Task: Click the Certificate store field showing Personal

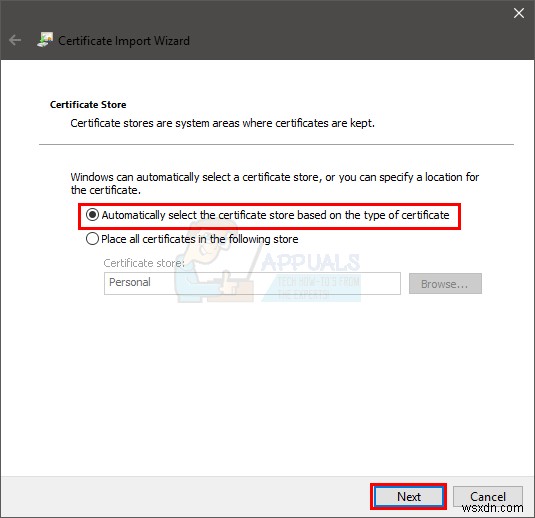Action: pos(252,283)
